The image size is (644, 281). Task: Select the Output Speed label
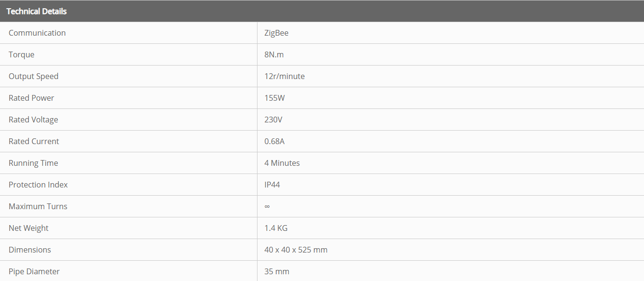[33, 76]
